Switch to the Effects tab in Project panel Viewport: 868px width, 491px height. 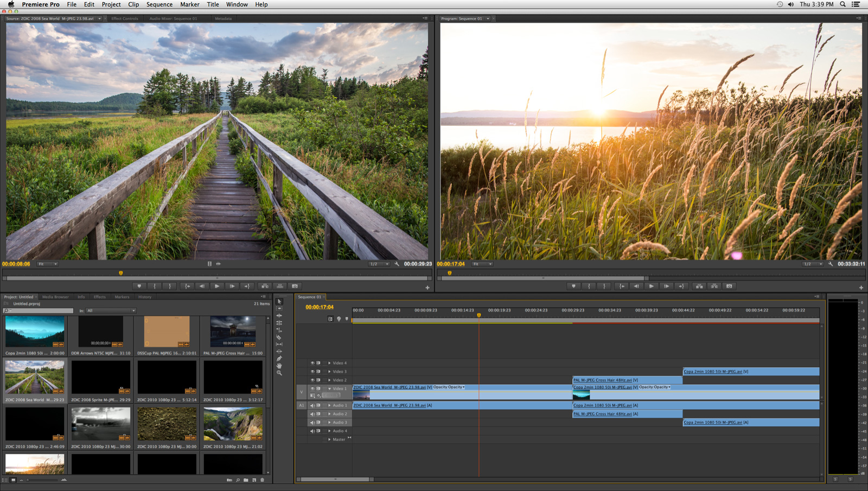coord(100,297)
